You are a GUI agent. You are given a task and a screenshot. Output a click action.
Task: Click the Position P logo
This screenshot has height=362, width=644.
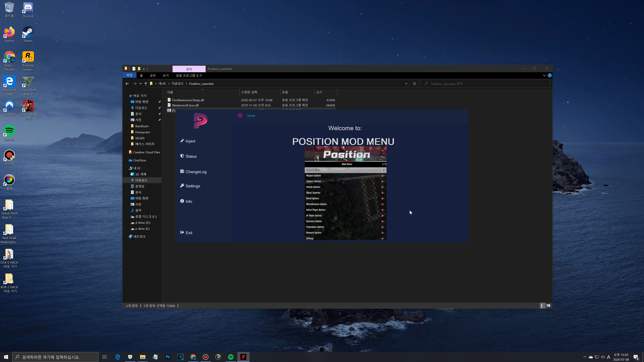(200, 121)
